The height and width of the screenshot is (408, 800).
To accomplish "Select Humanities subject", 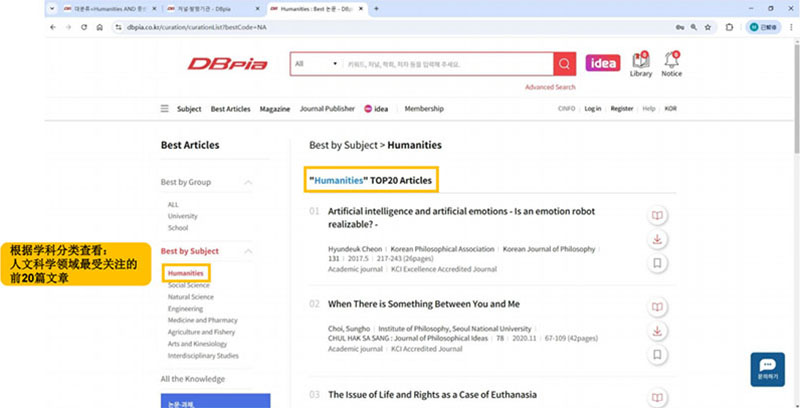I will tap(186, 273).
